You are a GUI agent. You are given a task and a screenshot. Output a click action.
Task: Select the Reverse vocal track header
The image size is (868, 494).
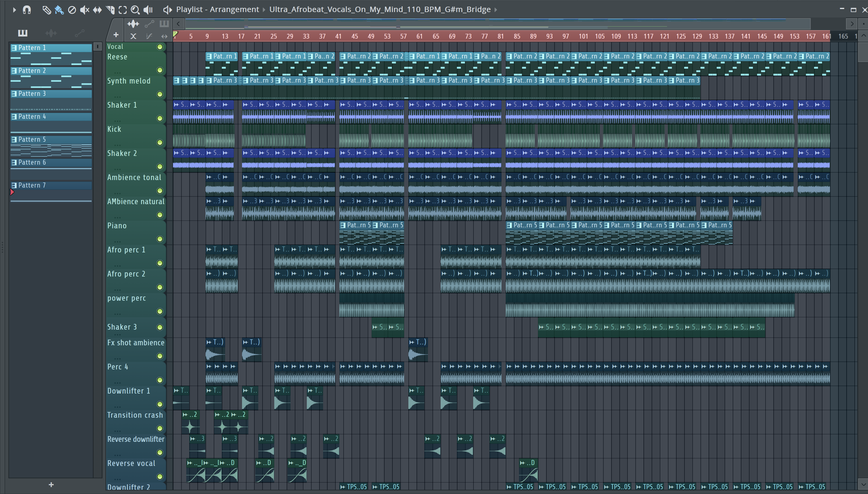(x=136, y=470)
